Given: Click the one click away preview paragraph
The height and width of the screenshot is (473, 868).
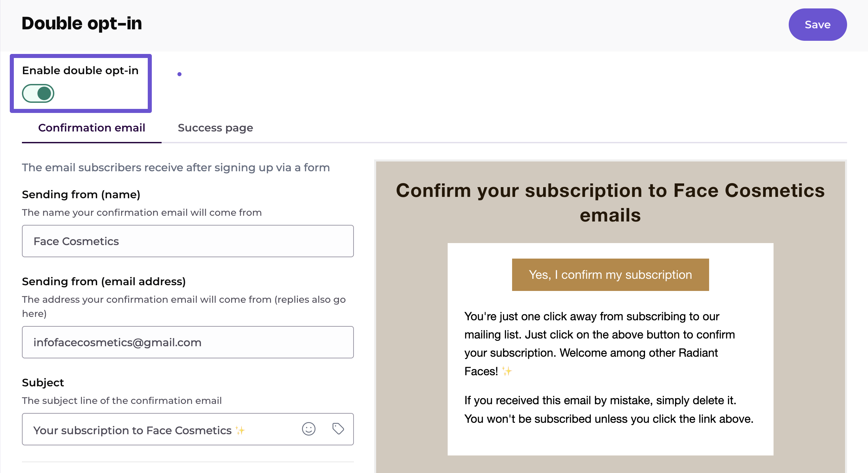Looking at the screenshot, I should tap(599, 344).
